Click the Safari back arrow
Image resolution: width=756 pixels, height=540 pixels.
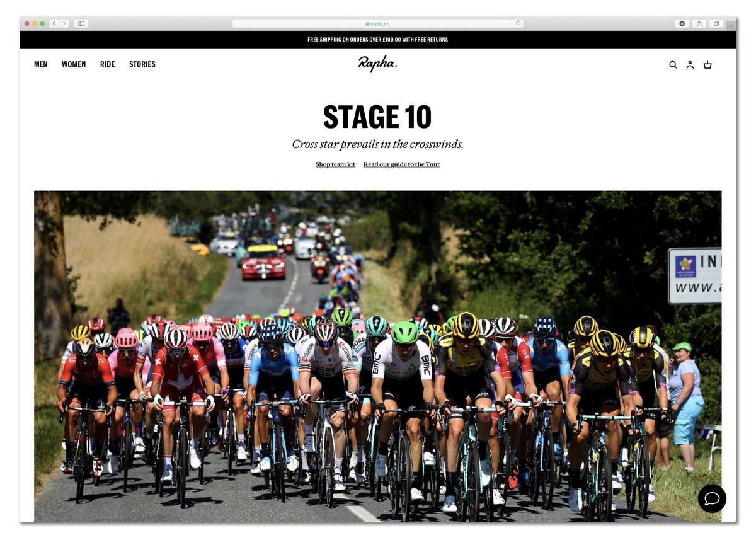54,23
